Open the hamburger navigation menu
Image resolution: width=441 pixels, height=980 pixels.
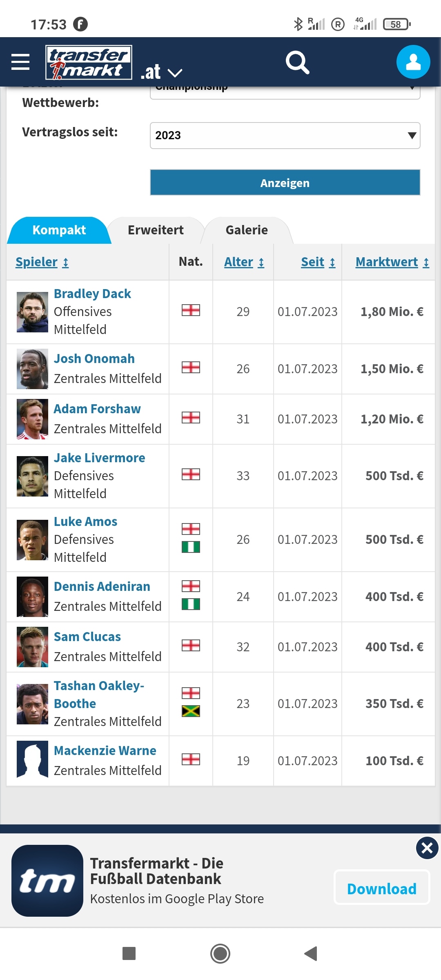click(x=20, y=62)
